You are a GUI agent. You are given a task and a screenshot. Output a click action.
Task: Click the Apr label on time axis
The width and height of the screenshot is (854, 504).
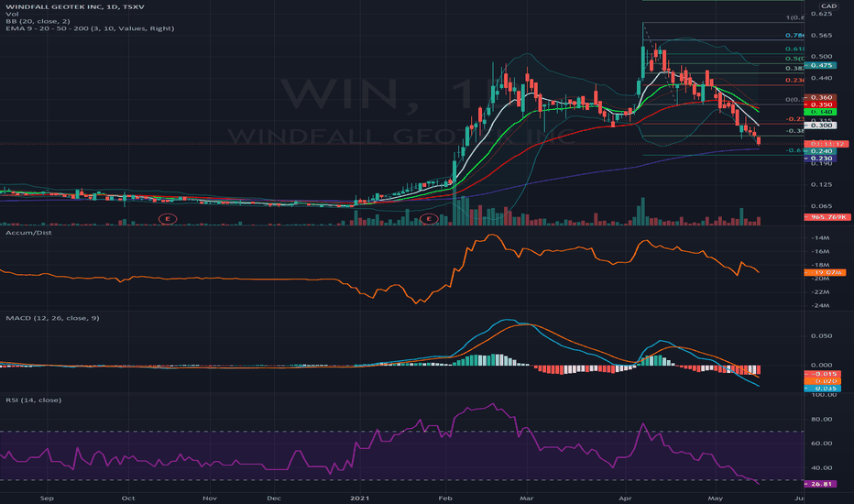(x=625, y=498)
